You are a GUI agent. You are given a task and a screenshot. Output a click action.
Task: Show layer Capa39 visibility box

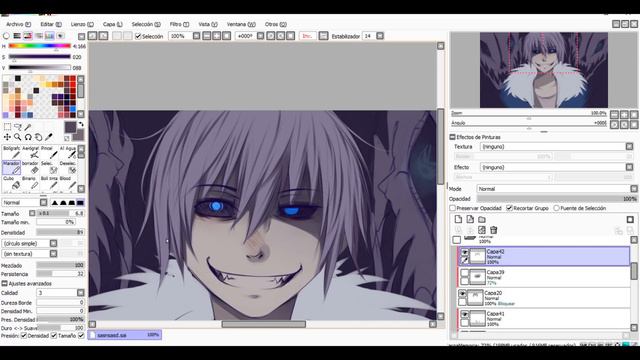click(x=464, y=273)
